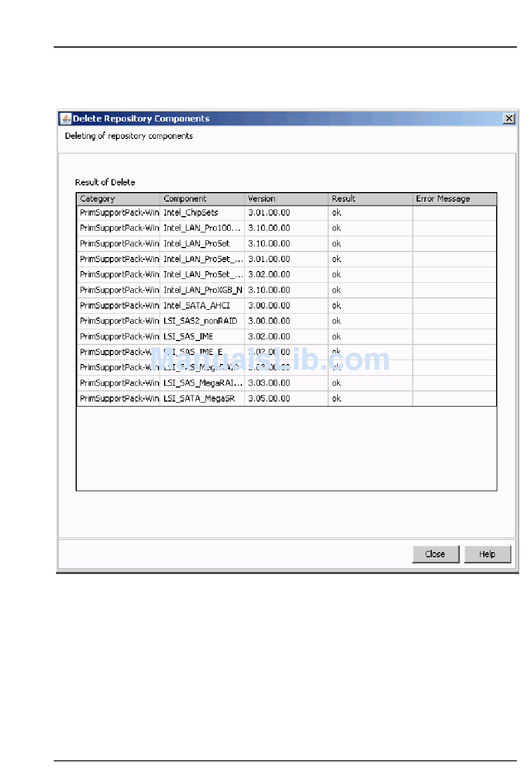This screenshot has height=779, width=532.
Task: Click PrimSupportPack-Win category in Intel_SATA_AHCI row
Action: click(118, 306)
